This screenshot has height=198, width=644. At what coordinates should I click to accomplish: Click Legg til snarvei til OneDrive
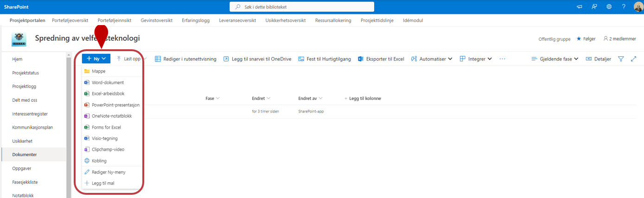coord(257,59)
